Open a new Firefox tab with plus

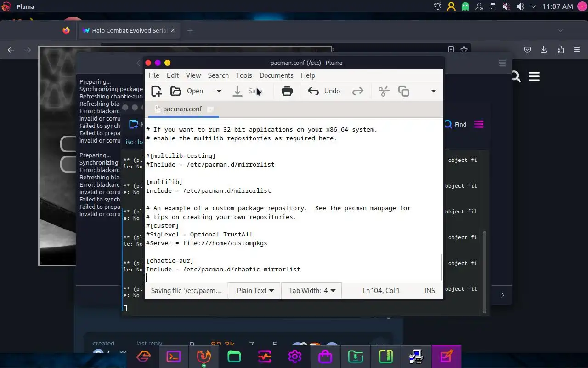tap(190, 30)
